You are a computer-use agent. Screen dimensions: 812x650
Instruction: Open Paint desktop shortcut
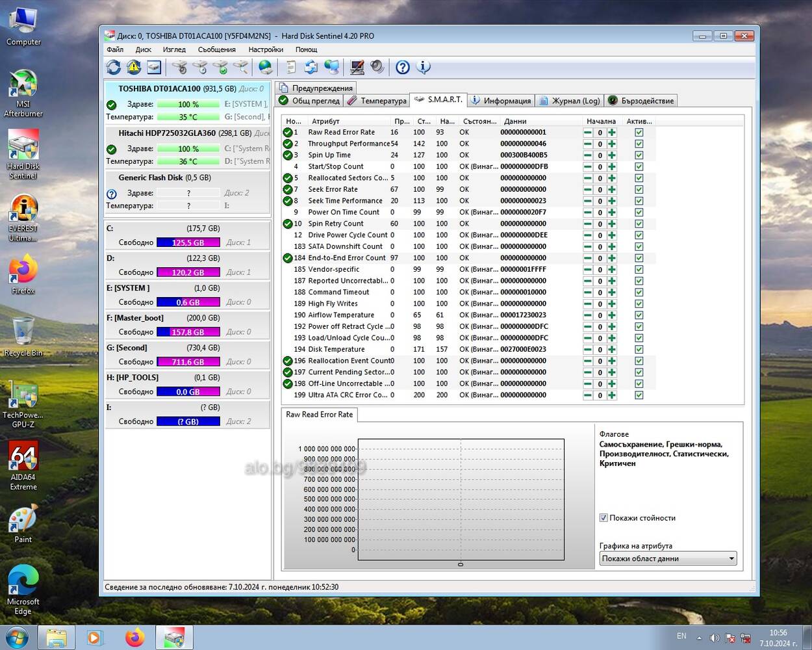click(23, 524)
